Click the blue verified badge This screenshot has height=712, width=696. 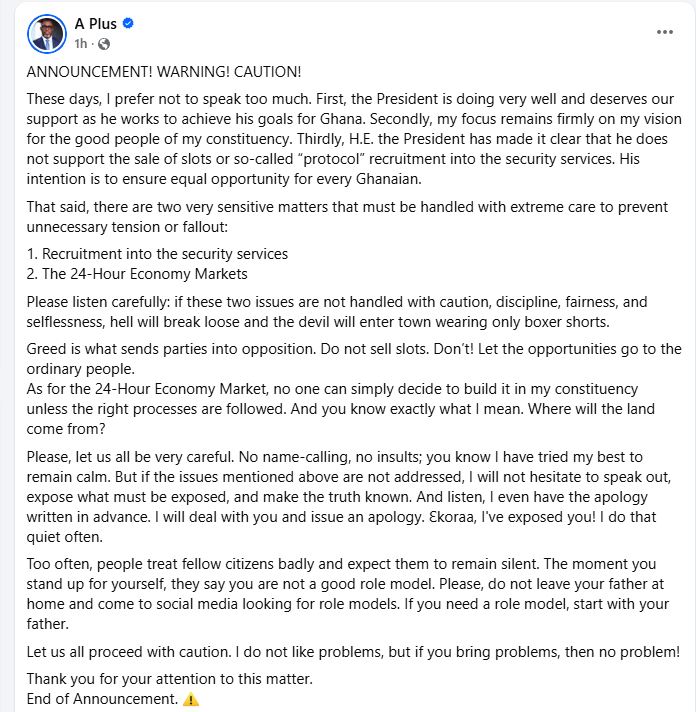point(128,24)
